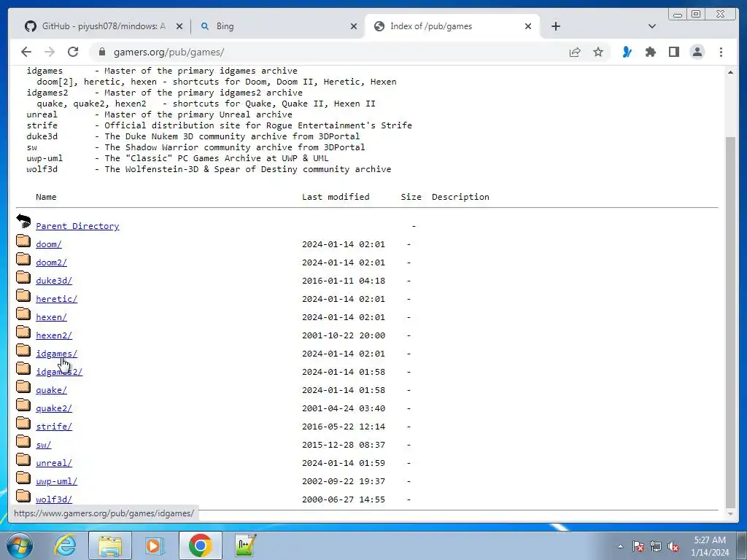Click the folder icon next to duke3d/
The height and width of the screenshot is (560, 747).
(x=23, y=277)
